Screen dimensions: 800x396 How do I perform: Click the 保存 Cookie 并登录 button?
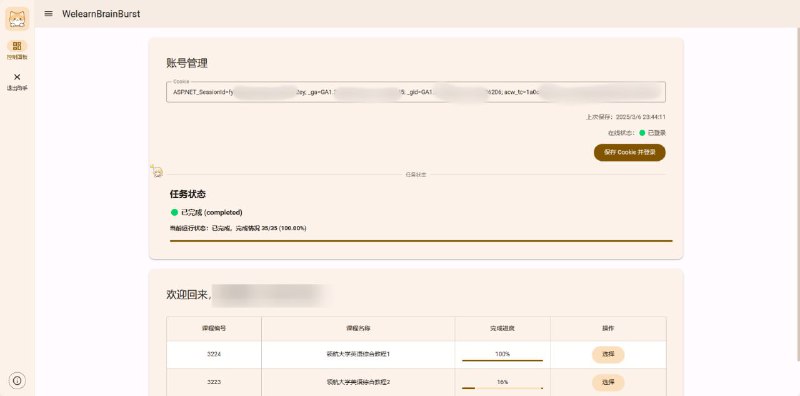630,153
